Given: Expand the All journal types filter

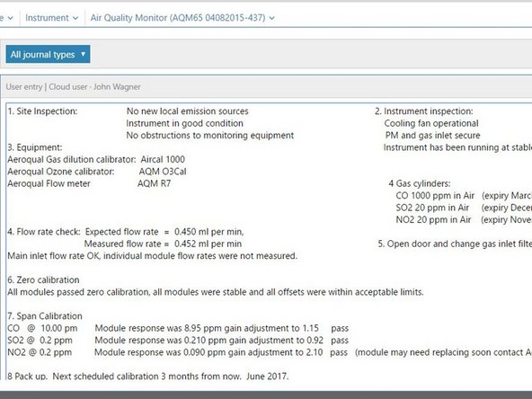Looking at the screenshot, I should point(48,54).
